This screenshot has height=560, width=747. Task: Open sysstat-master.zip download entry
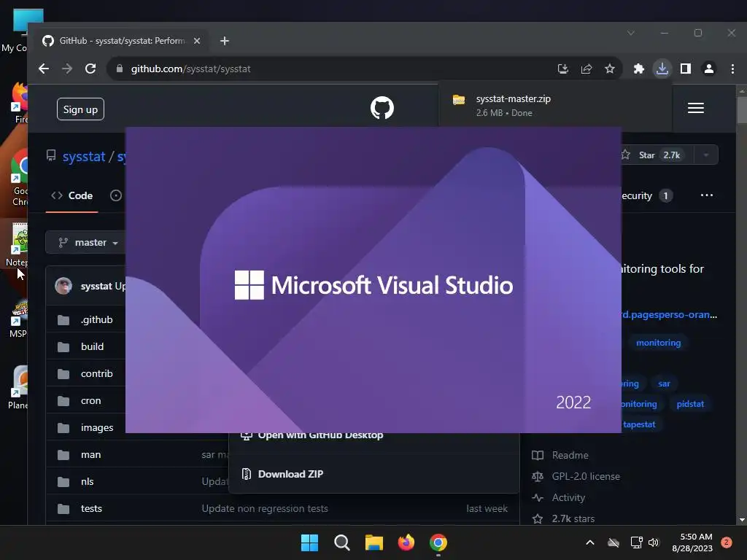tap(555, 106)
